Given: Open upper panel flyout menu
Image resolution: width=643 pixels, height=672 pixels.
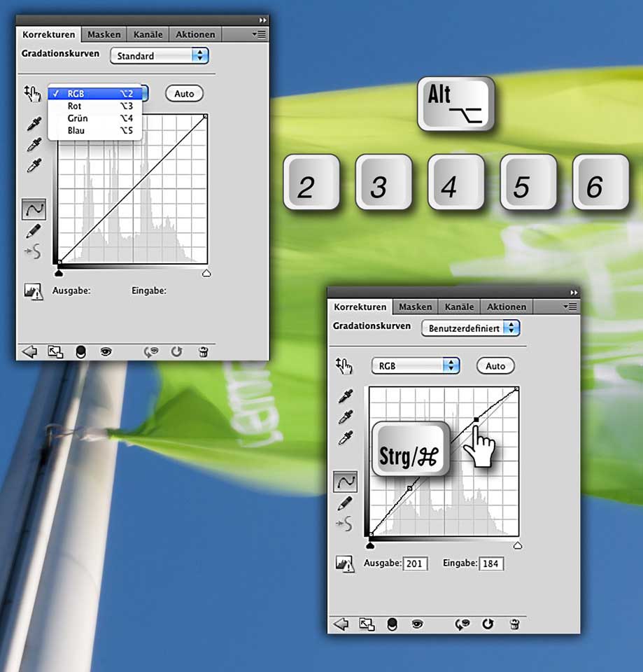Looking at the screenshot, I should click(x=259, y=34).
